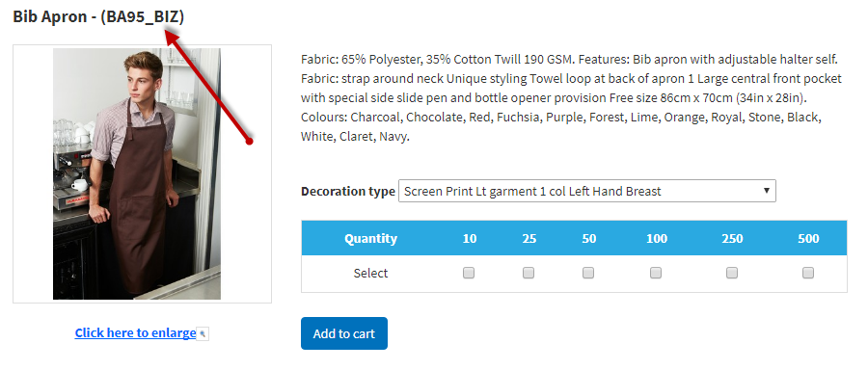The height and width of the screenshot is (370, 868).
Task: Click the Select row label
Action: coord(371,274)
